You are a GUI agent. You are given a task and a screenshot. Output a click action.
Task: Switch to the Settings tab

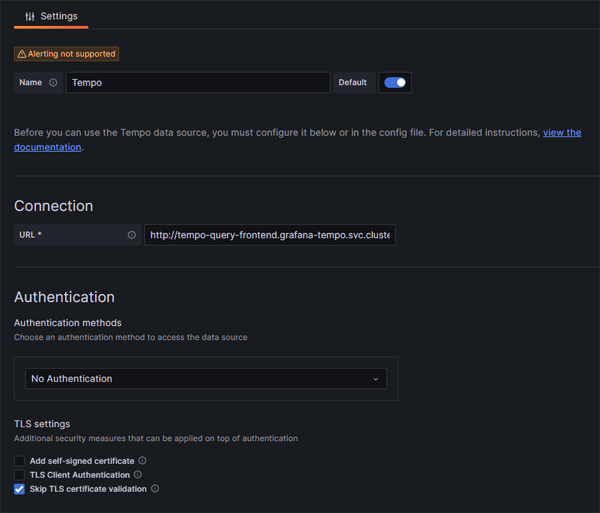click(51, 16)
